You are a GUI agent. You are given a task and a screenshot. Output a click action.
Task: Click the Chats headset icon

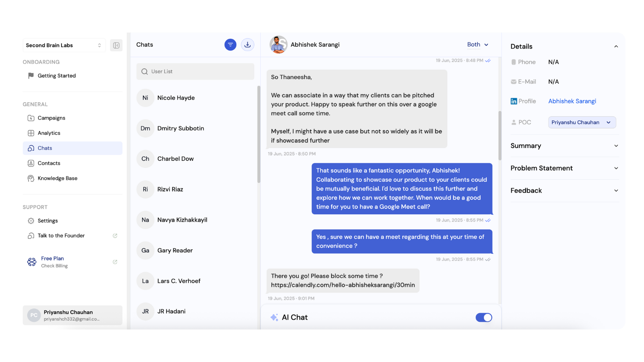(x=31, y=148)
